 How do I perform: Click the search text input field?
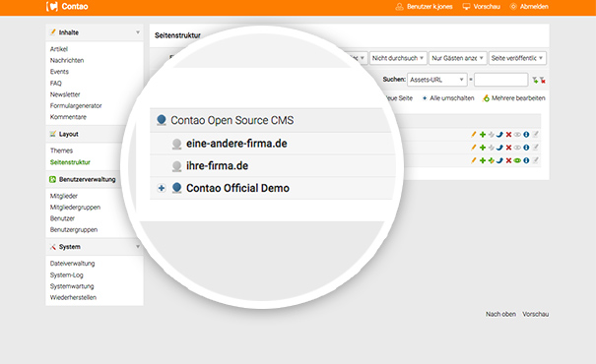(501, 80)
